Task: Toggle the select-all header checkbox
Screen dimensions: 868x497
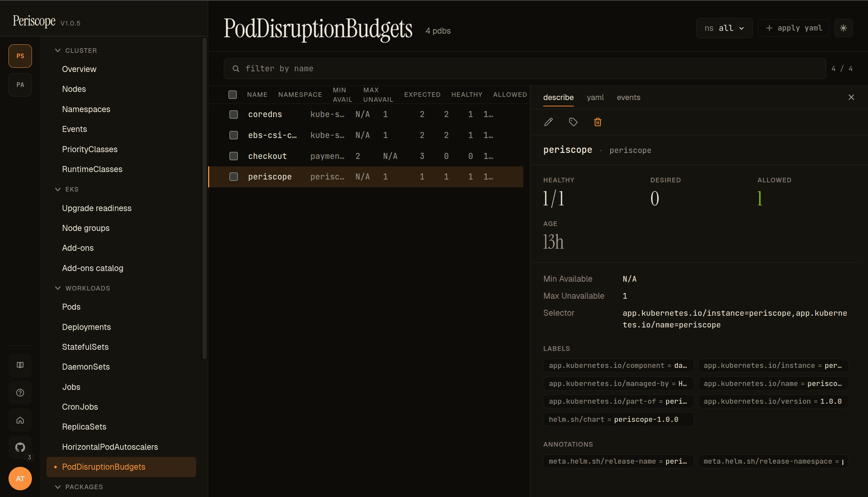Action: (233, 95)
